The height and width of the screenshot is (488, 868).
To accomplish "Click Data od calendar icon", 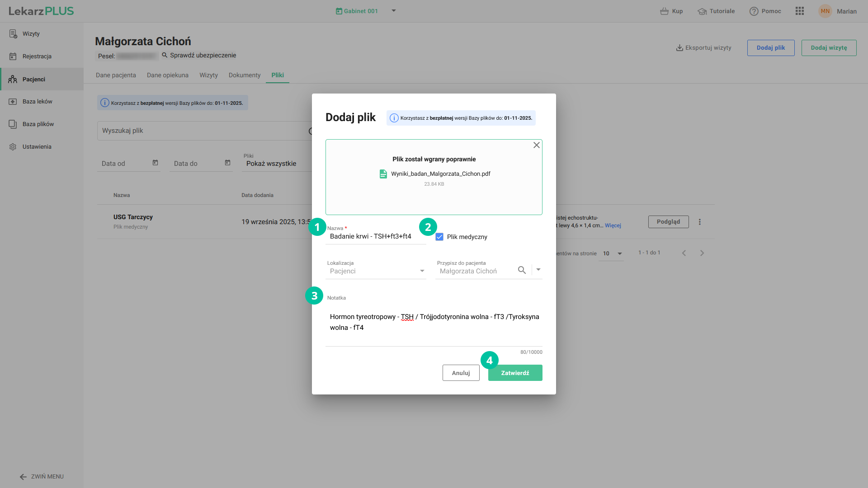I will [x=155, y=163].
